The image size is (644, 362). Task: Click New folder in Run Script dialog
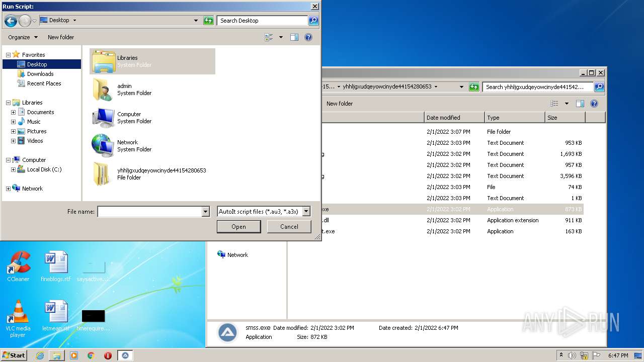click(x=61, y=37)
